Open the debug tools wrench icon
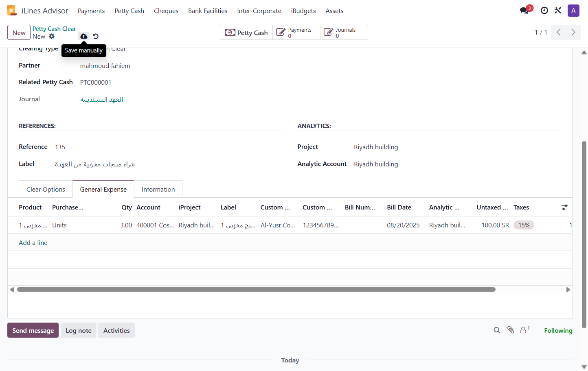Viewport: 588px width, 371px height. [558, 11]
